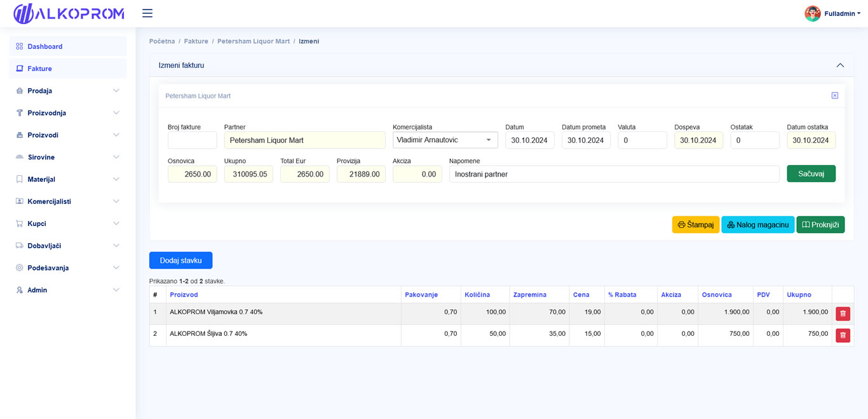The image size is (868, 419).
Task: Click the Štampaj print button
Action: tap(696, 225)
